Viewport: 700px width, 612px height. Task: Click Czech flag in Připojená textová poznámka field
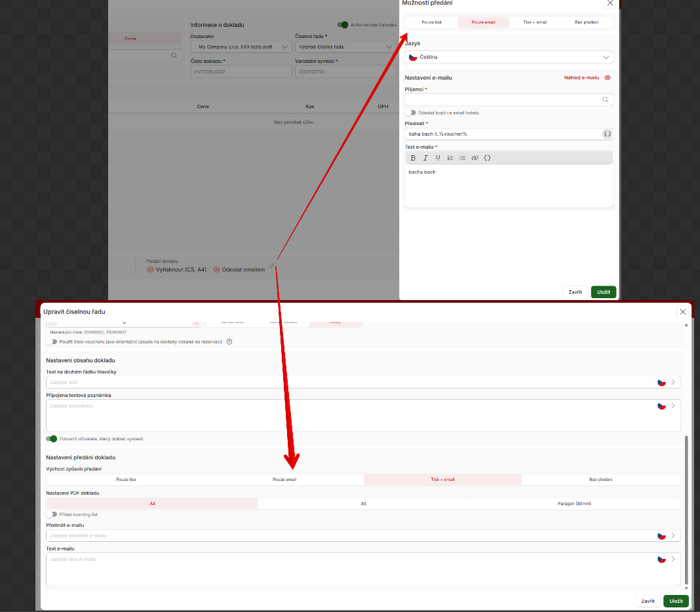tap(661, 406)
